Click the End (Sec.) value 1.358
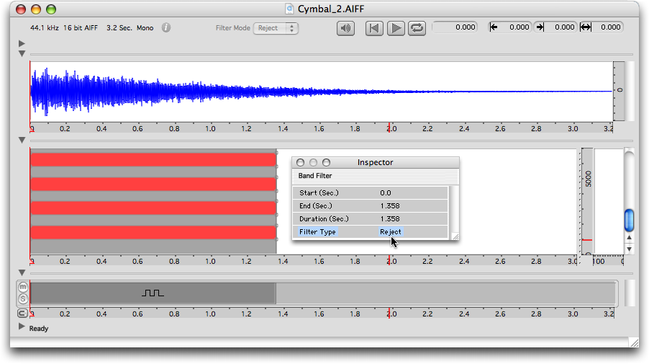The image size is (649, 364). click(389, 206)
